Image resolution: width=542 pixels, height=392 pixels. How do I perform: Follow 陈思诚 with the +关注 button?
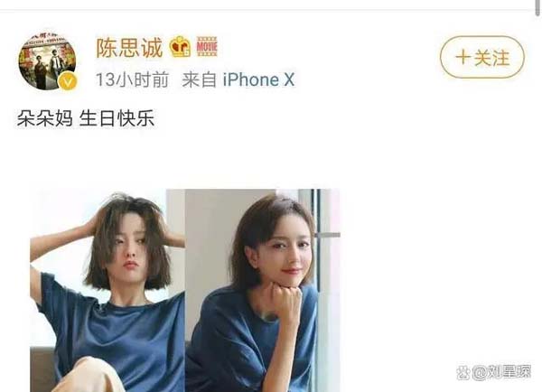tap(482, 57)
